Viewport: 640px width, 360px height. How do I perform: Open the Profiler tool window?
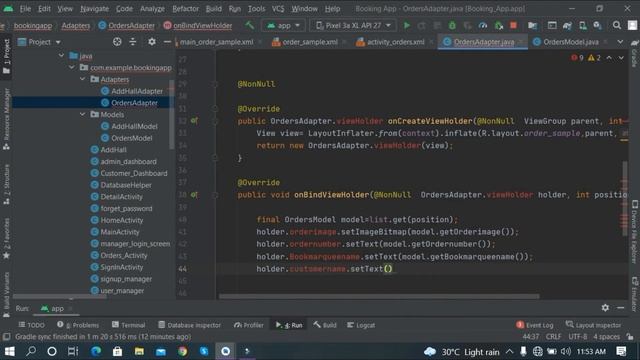249,325
